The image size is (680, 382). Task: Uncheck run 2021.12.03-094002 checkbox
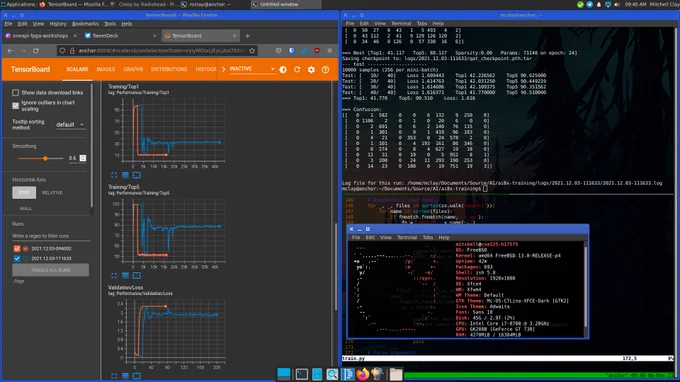click(17, 248)
